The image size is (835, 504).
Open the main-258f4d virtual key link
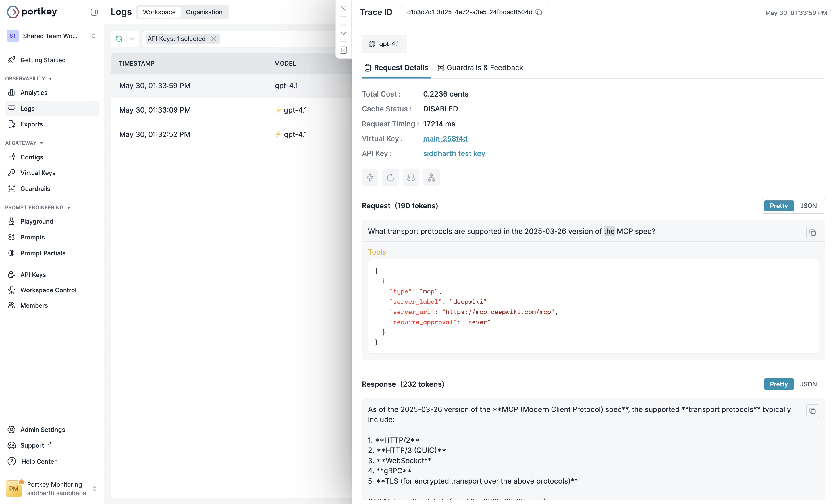[445, 139]
